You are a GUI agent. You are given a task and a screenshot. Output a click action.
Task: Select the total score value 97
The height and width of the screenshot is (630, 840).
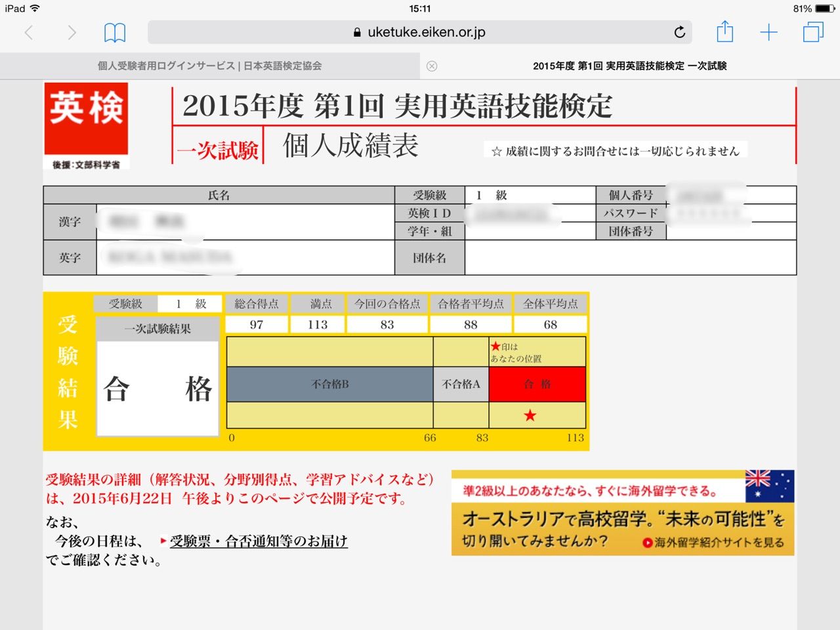pyautogui.click(x=257, y=325)
